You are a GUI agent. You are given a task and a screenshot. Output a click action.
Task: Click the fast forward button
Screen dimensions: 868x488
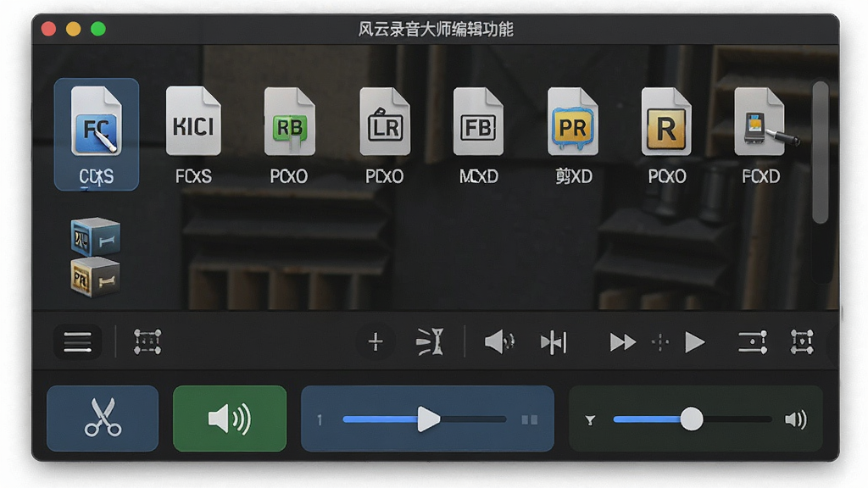point(622,342)
